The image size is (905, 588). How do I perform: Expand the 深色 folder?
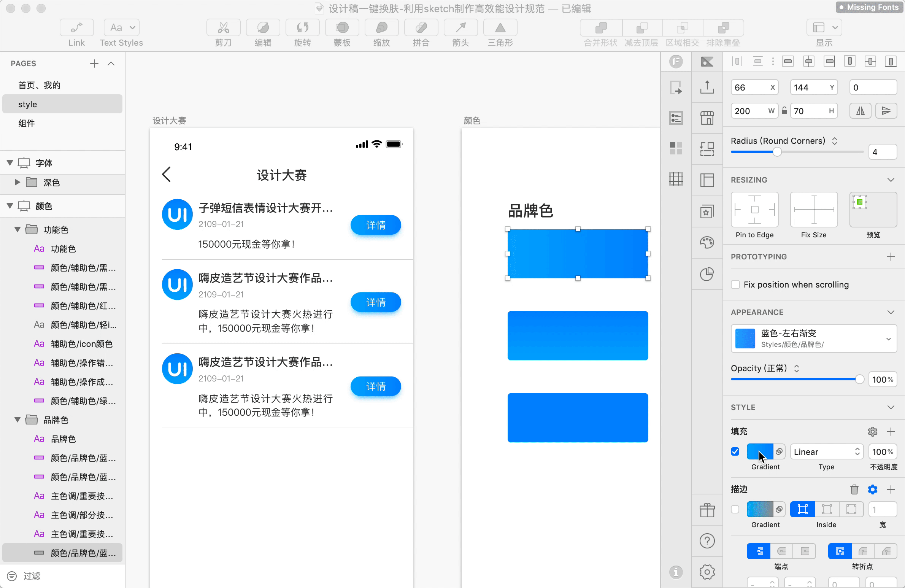(17, 182)
